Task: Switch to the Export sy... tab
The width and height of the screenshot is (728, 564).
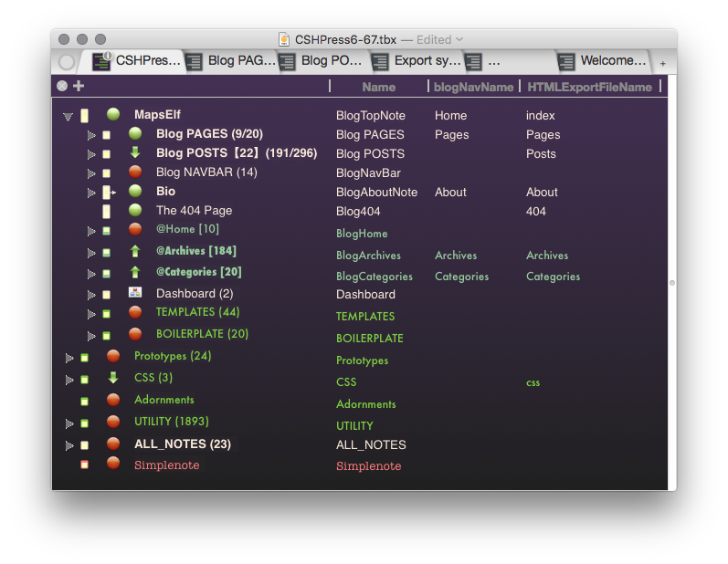Action: (417, 61)
